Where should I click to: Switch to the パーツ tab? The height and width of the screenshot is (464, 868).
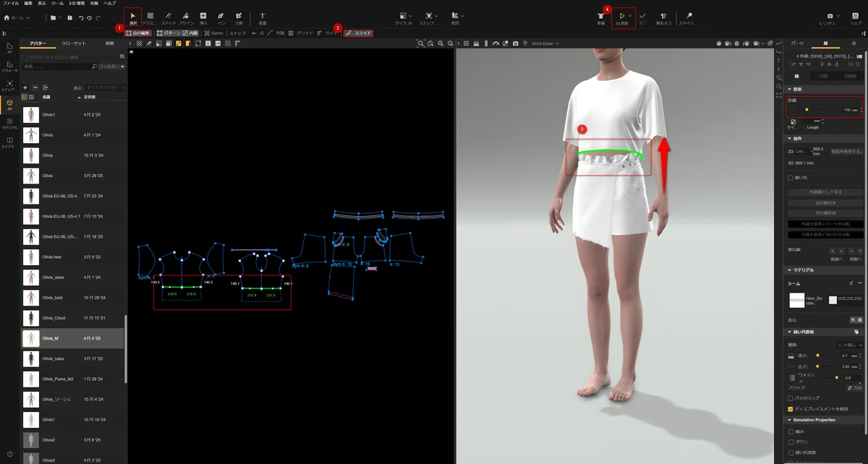(797, 43)
